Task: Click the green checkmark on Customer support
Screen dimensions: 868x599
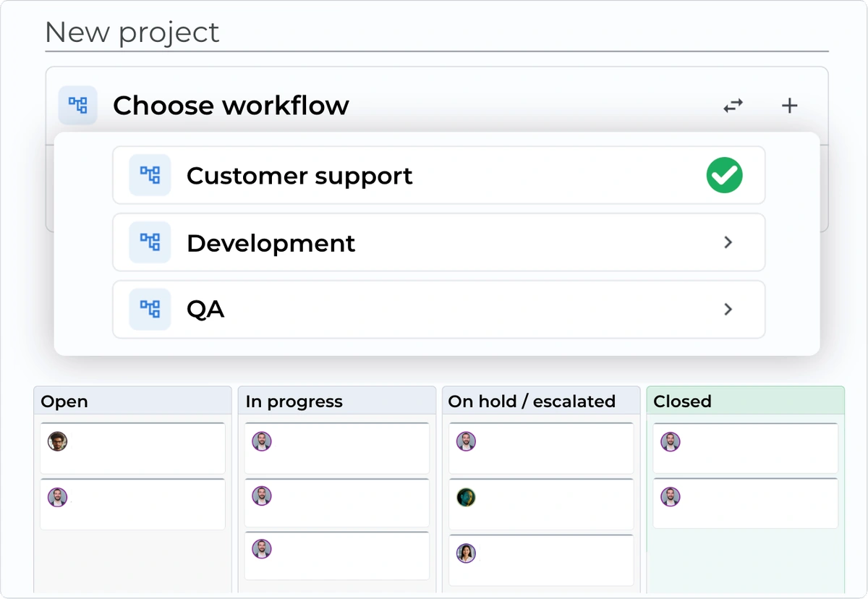Action: coord(725,175)
